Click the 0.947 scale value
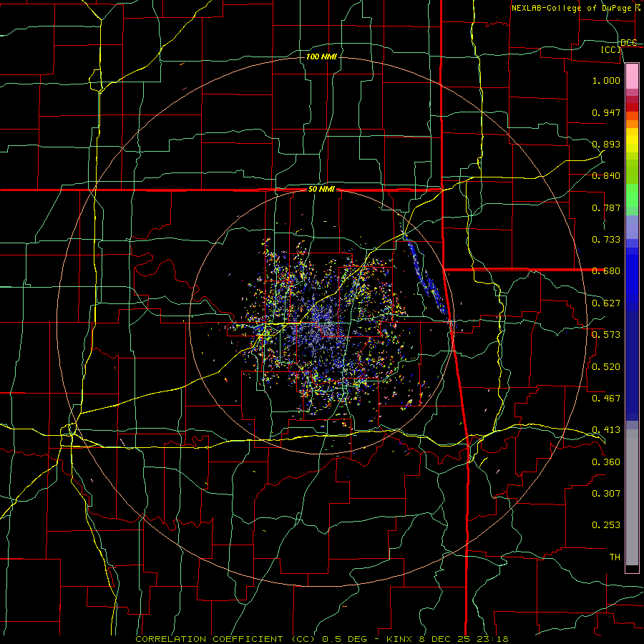This screenshot has width=644, height=644. (606, 112)
